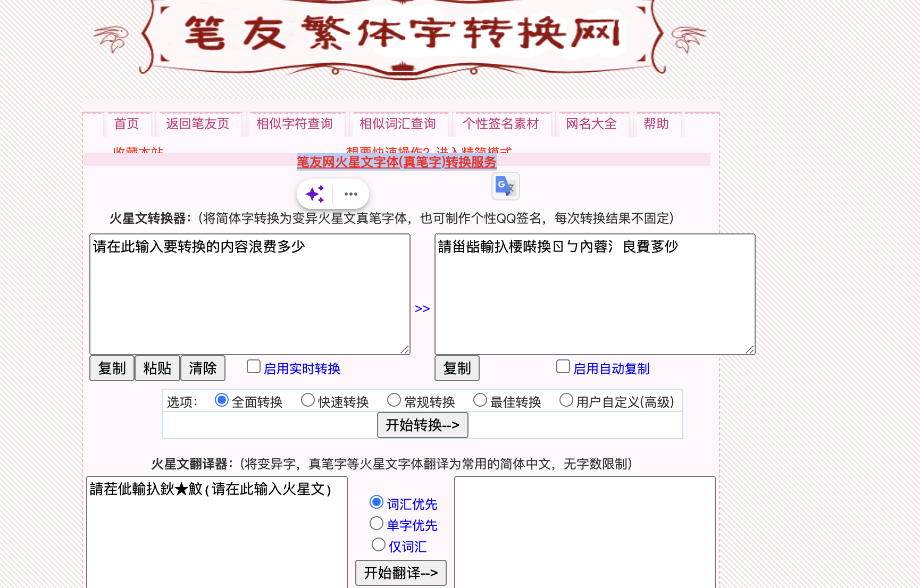Viewport: 920px width, 588px height.
Task: Select the 仅词汇 translation mode
Action: pyautogui.click(x=379, y=544)
